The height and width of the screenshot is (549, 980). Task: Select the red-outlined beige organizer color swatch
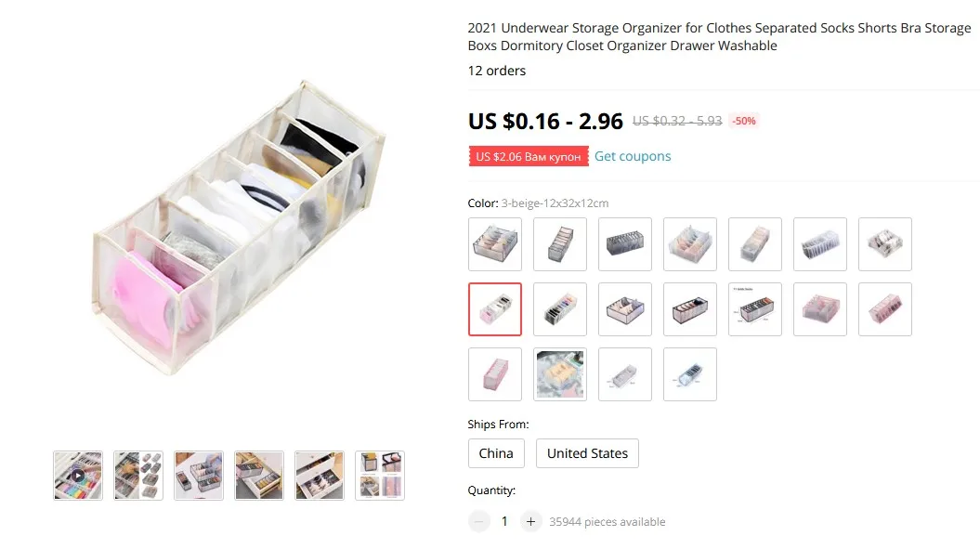(495, 309)
